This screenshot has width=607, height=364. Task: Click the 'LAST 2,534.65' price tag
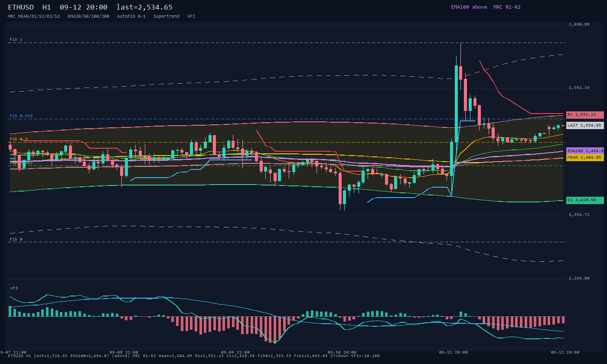coord(585,125)
